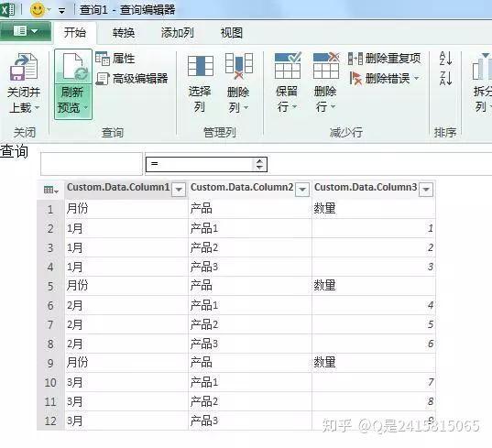Click cell 数量 in row 1

[x=374, y=209]
